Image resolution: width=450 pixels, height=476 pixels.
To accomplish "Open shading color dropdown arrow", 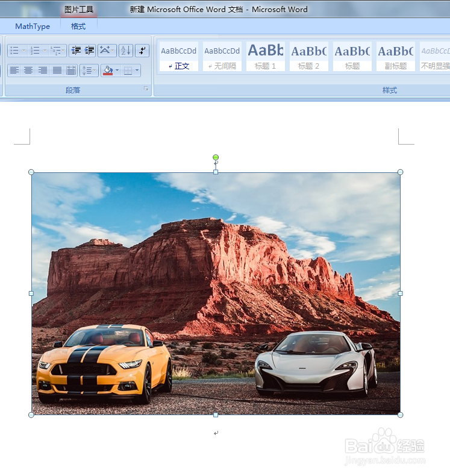I will pyautogui.click(x=117, y=70).
